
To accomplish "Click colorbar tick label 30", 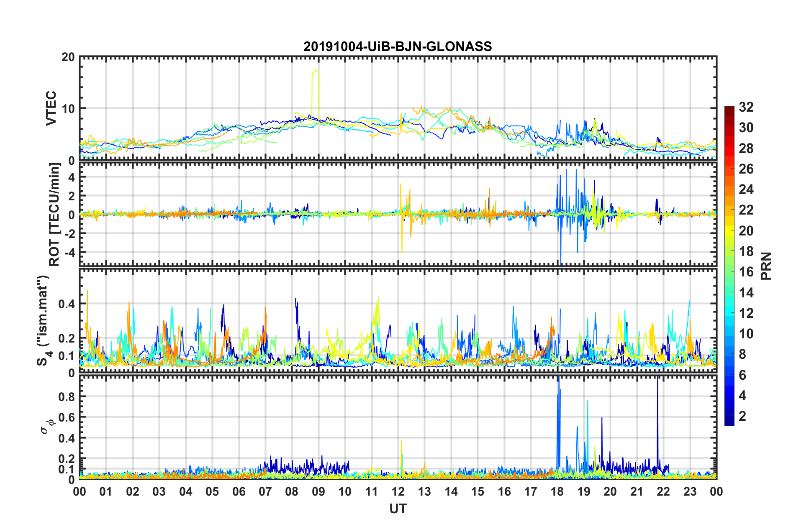I will pos(746,128).
